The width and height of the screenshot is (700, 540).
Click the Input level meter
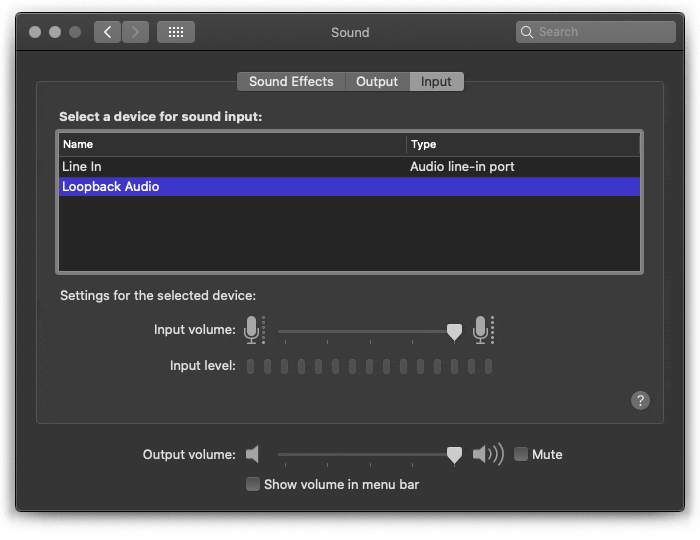[x=369, y=366]
